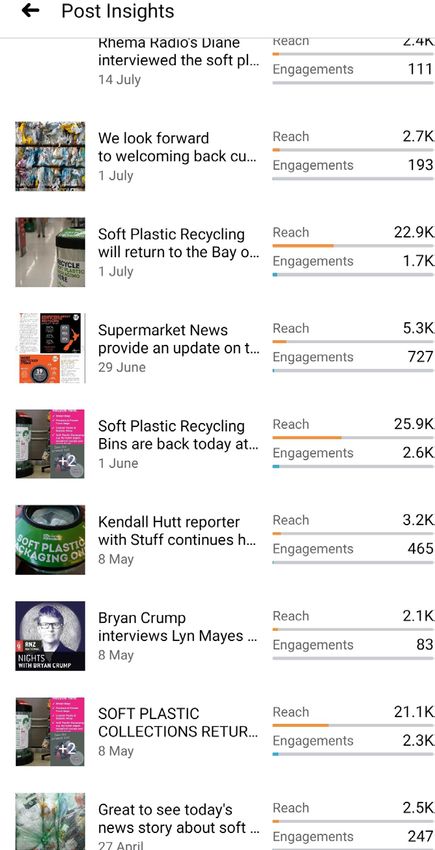Viewport: 435px width, 850px height.
Task: Open the 1 June recycling bins thumbnail
Action: [50, 444]
